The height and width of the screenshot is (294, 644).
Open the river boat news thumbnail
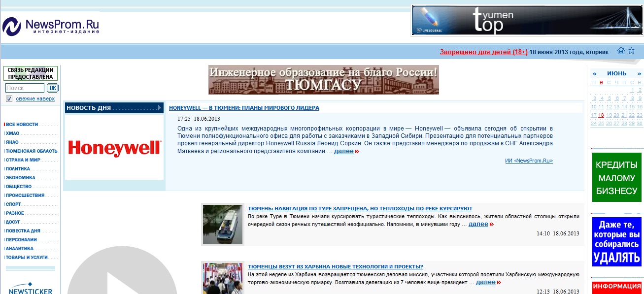point(223,225)
